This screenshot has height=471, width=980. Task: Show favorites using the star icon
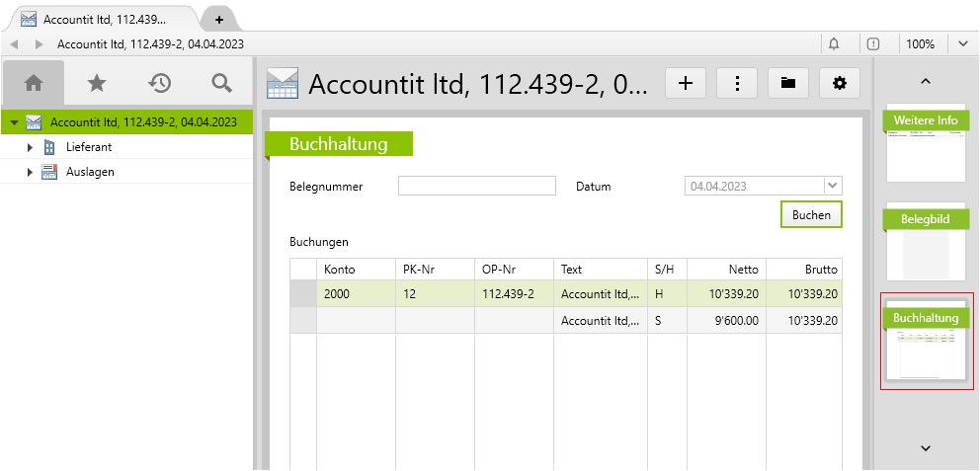tap(97, 83)
